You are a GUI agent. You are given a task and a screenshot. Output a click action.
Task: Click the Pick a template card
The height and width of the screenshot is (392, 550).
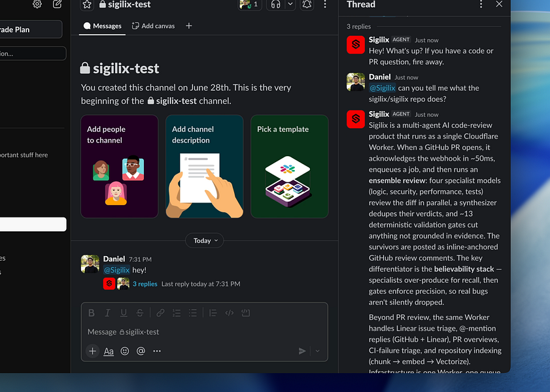point(290,167)
